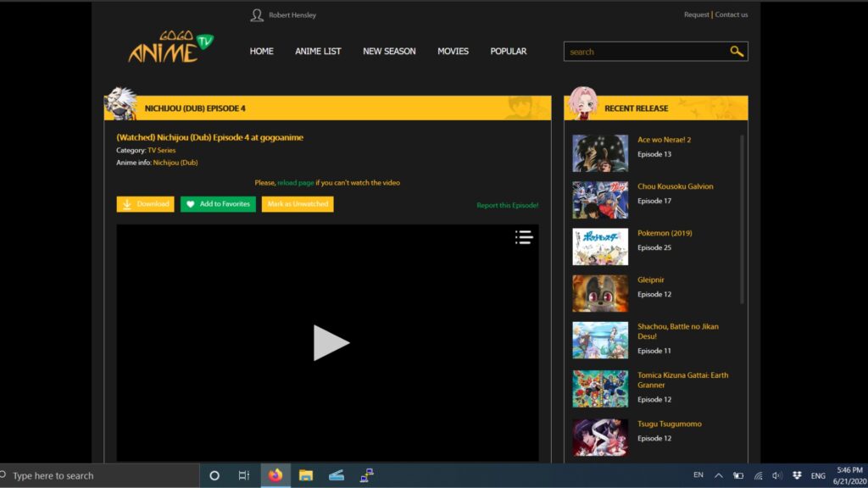Click the Contact us link

pos(732,15)
